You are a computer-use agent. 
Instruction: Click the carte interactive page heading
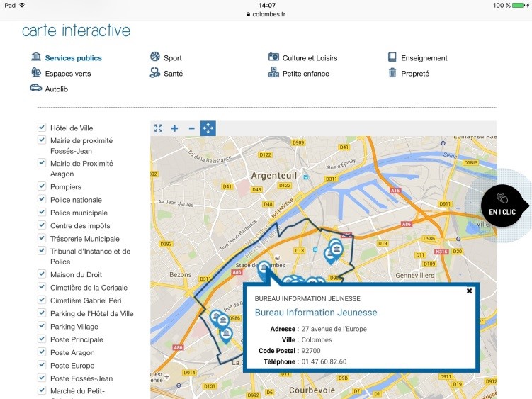(76, 30)
